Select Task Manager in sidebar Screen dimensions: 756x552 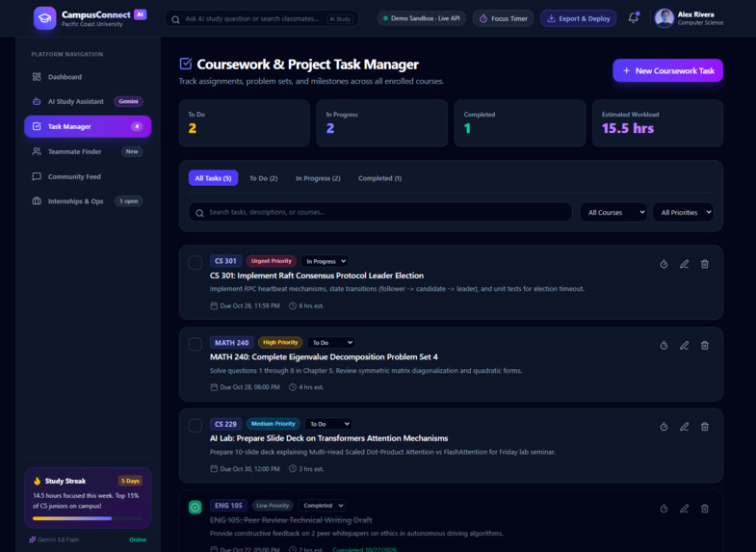click(88, 126)
